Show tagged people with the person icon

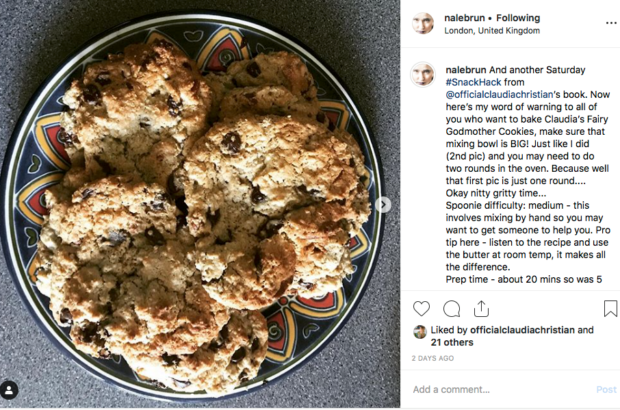click(x=9, y=391)
